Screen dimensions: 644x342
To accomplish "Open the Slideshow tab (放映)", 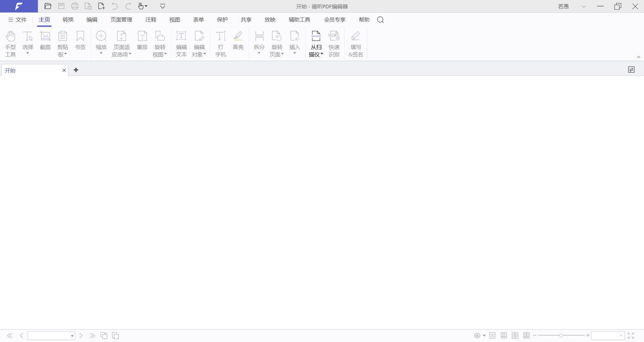I will (270, 20).
